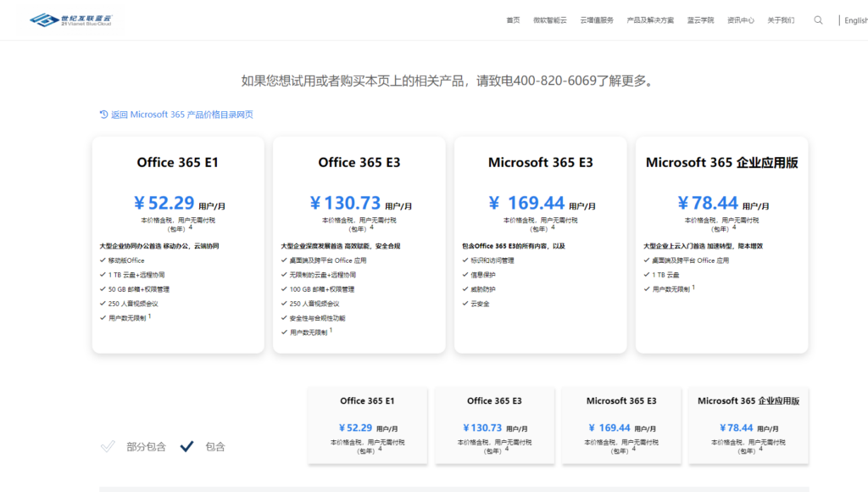Expand the 云增值服务 menu
Viewport: 868px width, 492px height.
click(597, 20)
